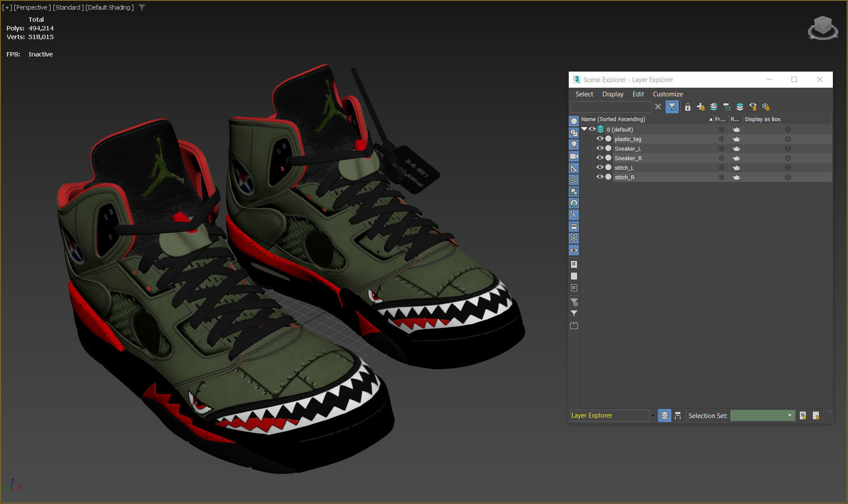Open viewport [+] general menu
Image resolution: width=848 pixels, height=504 pixels.
[x=7, y=7]
